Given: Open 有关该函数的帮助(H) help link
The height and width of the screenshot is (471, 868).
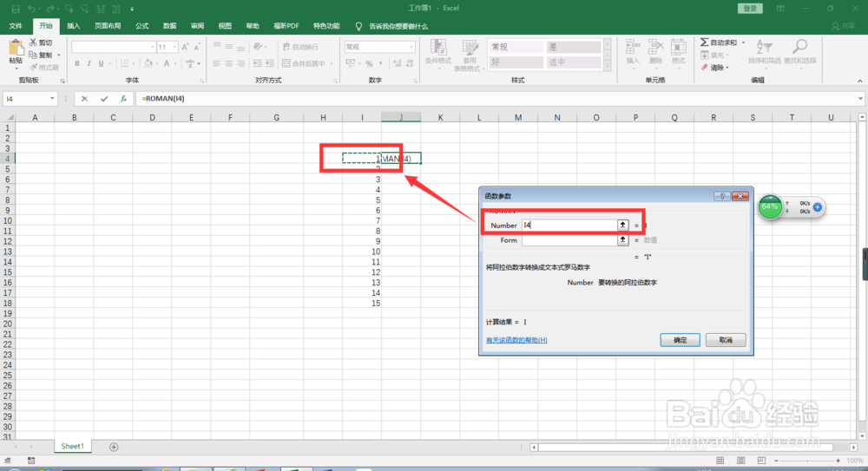Looking at the screenshot, I should tap(516, 340).
